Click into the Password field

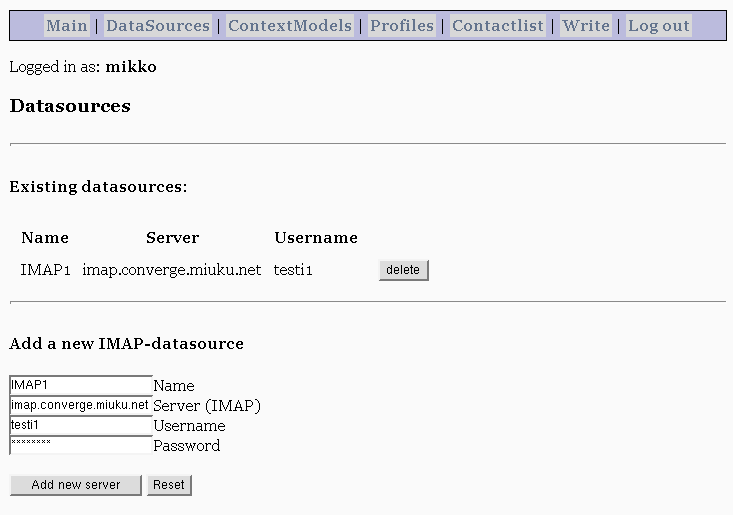click(x=81, y=445)
